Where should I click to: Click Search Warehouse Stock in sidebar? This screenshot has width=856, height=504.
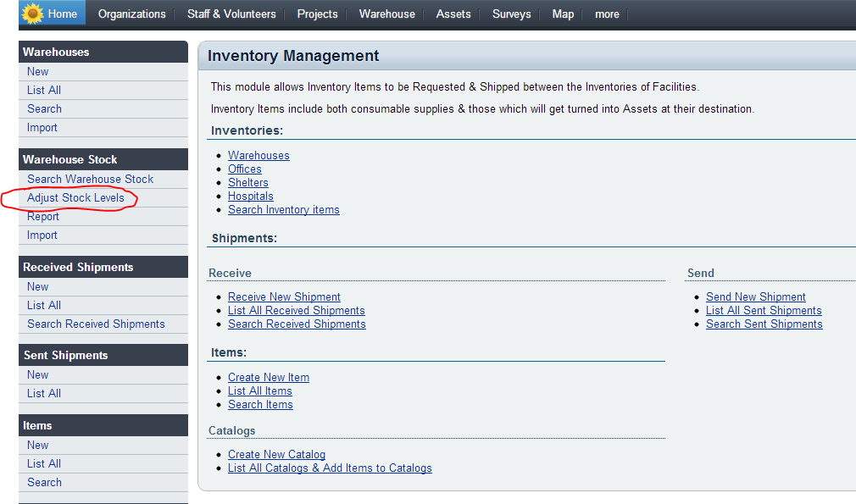90,179
